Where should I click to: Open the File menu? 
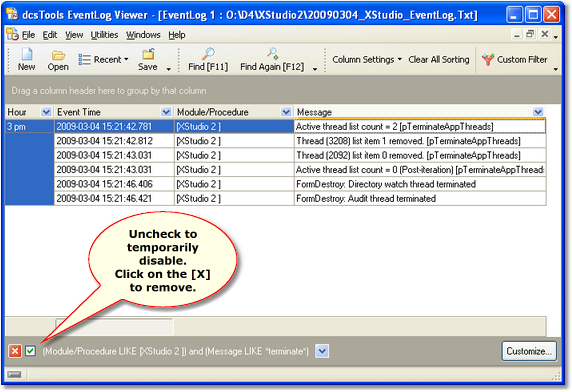tap(28, 35)
